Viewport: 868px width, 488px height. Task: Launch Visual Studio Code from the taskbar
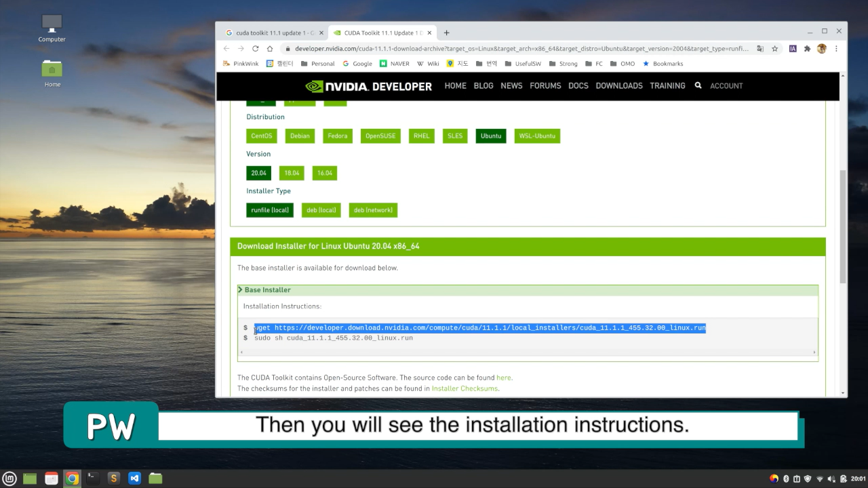(134, 479)
